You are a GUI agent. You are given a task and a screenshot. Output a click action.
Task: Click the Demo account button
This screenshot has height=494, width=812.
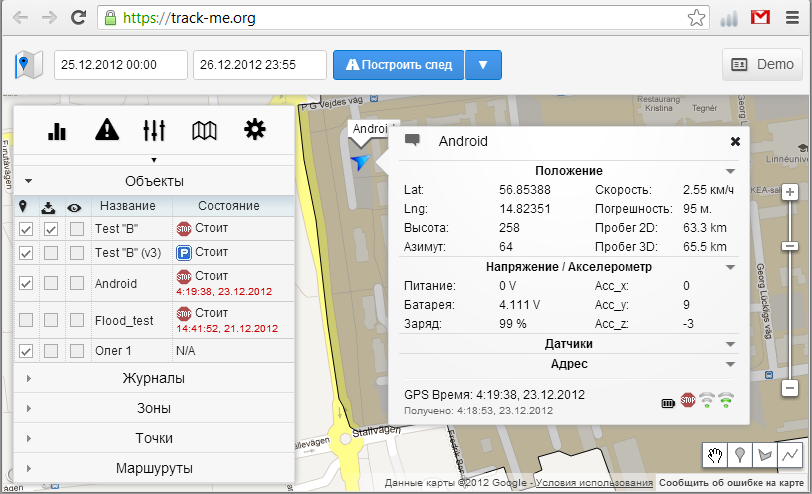point(762,64)
